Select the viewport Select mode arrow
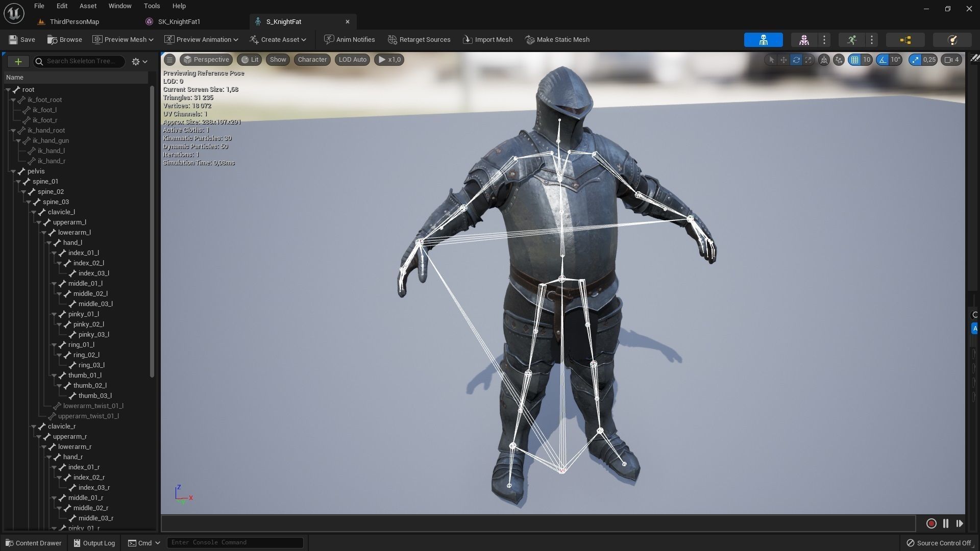Viewport: 980px width, 551px height. point(771,60)
